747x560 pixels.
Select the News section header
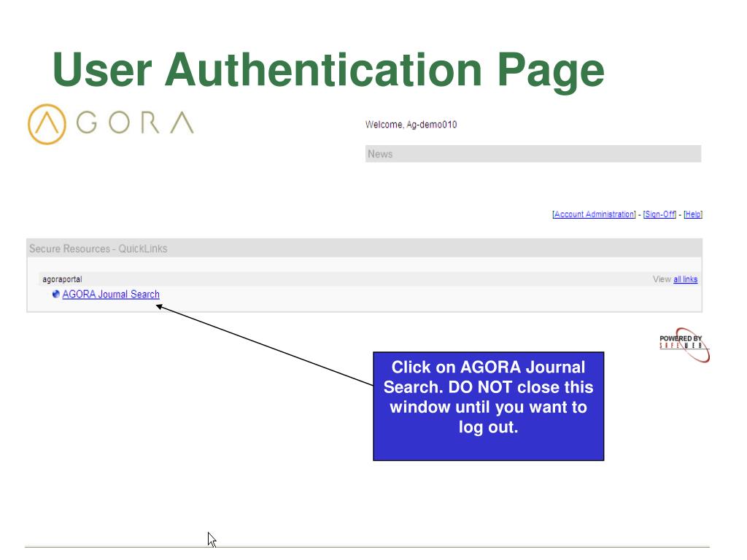(x=533, y=154)
